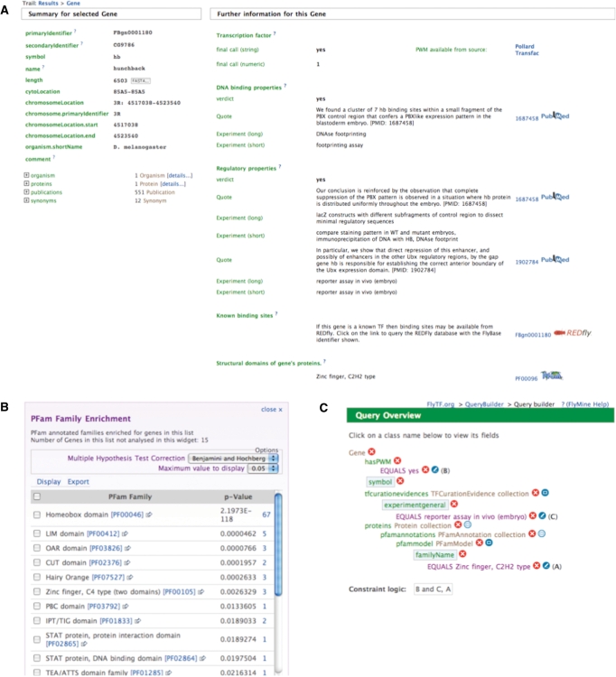Open the Export menu in enrichment widget
This screenshot has width=616, height=677.
pyautogui.click(x=79, y=481)
